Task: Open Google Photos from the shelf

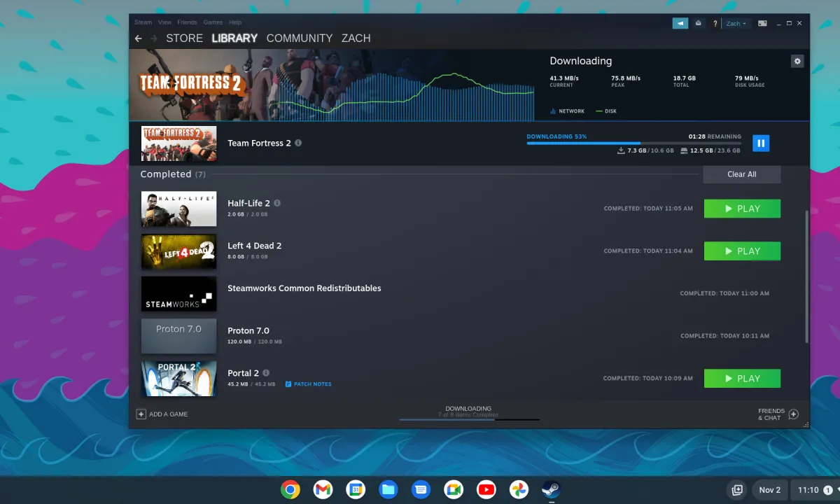Action: [x=519, y=489]
